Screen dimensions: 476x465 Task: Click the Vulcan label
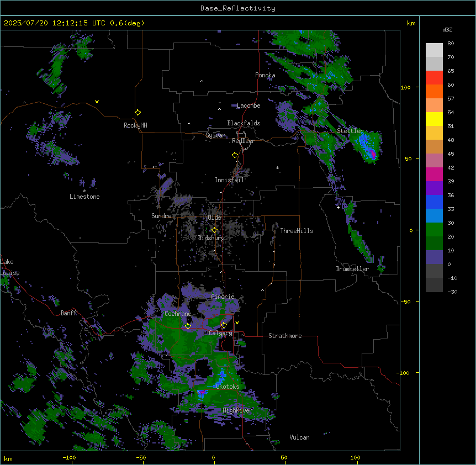[x=300, y=437]
